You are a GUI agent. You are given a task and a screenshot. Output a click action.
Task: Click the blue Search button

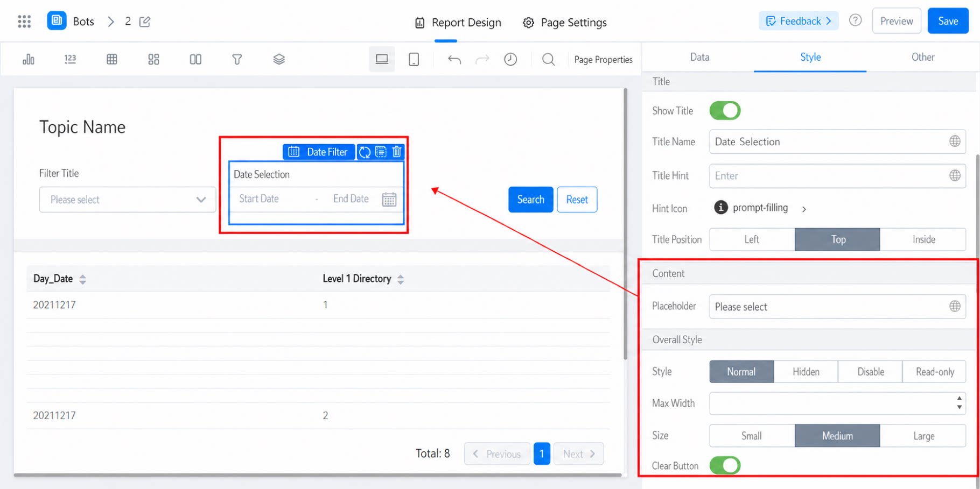tap(530, 200)
